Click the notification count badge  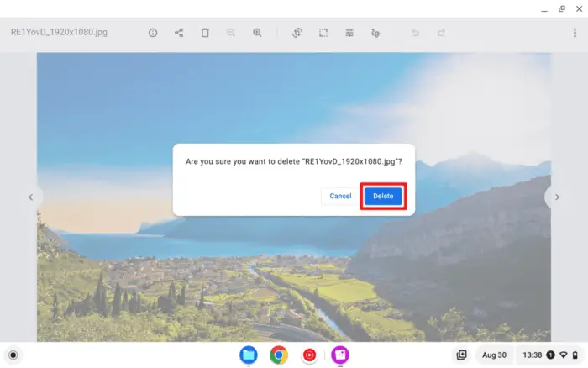550,355
